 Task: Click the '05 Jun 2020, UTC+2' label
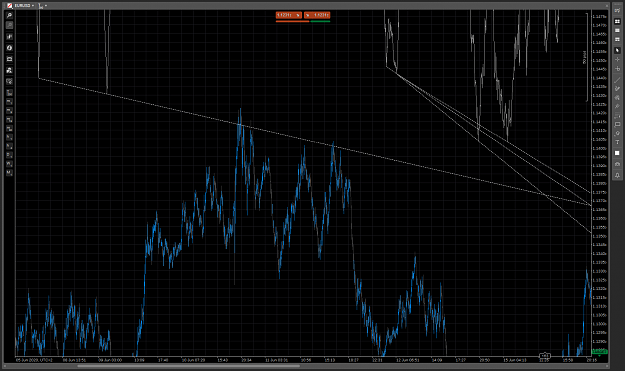pos(34,360)
